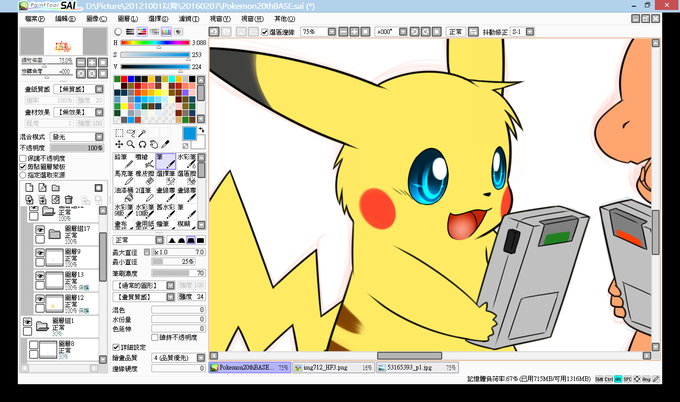680x402 pixels.
Task: Toggle 保護不透明度 checkbox
Action: [x=23, y=159]
